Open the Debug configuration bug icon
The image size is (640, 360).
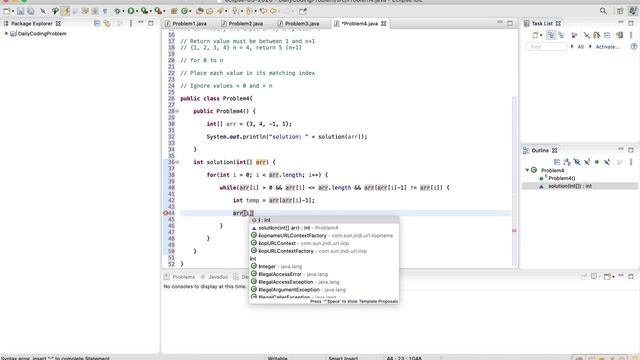coord(118,11)
